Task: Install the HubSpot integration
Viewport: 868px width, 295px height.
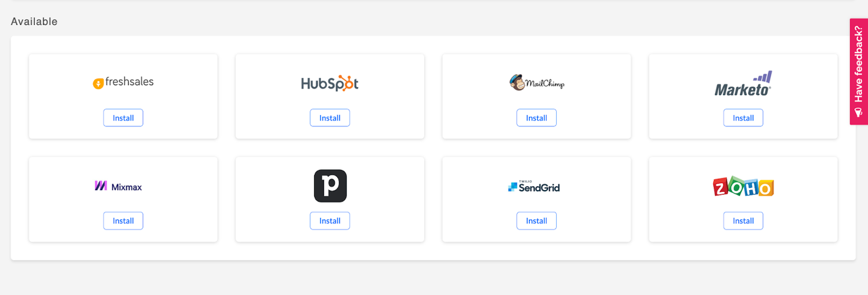Action: click(330, 118)
